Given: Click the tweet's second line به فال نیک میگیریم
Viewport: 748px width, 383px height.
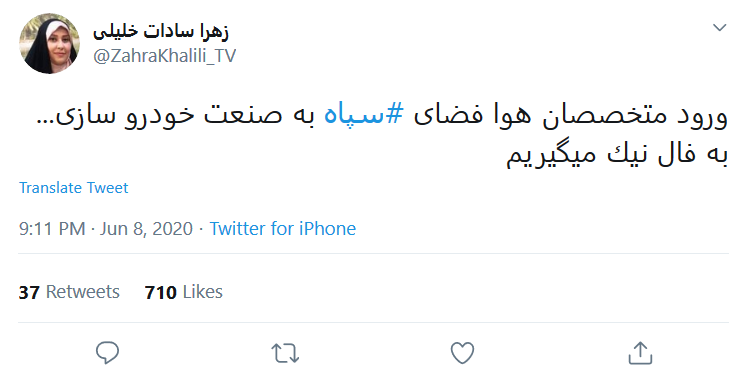Looking at the screenshot, I should [x=617, y=155].
